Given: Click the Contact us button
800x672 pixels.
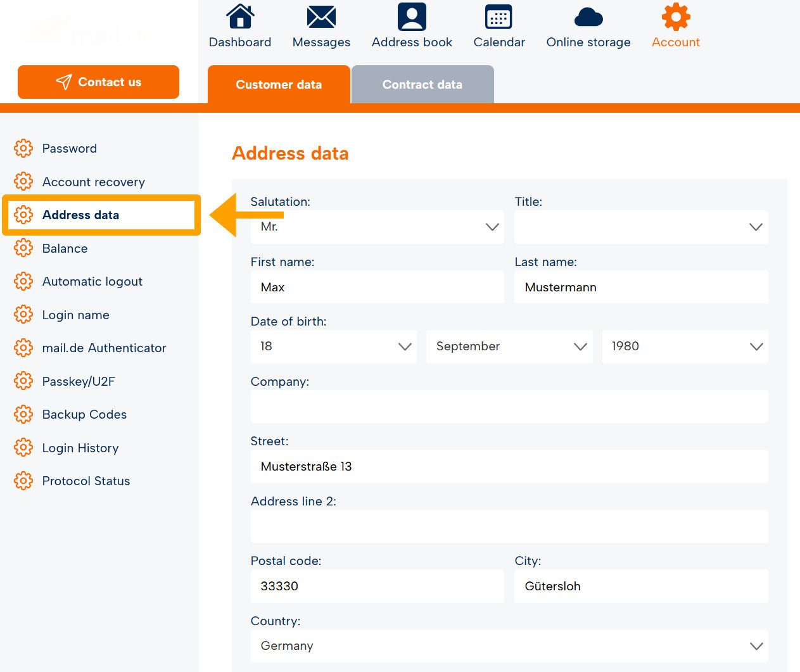Looking at the screenshot, I should pos(98,82).
